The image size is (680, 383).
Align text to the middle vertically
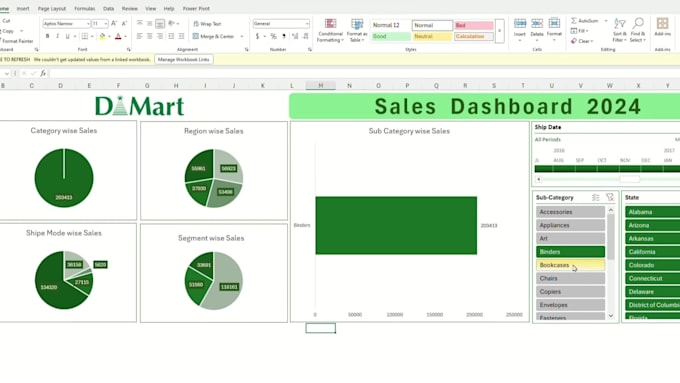pyautogui.click(x=150, y=23)
